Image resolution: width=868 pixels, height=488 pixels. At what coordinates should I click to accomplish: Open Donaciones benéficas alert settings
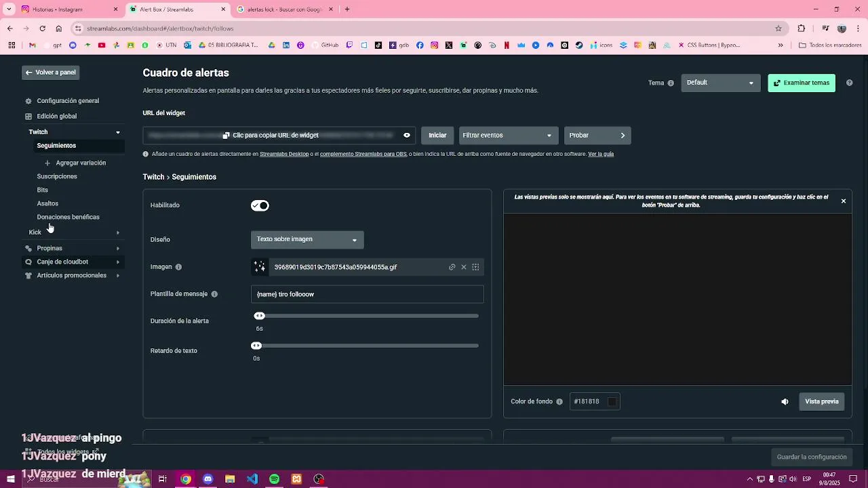coord(68,217)
